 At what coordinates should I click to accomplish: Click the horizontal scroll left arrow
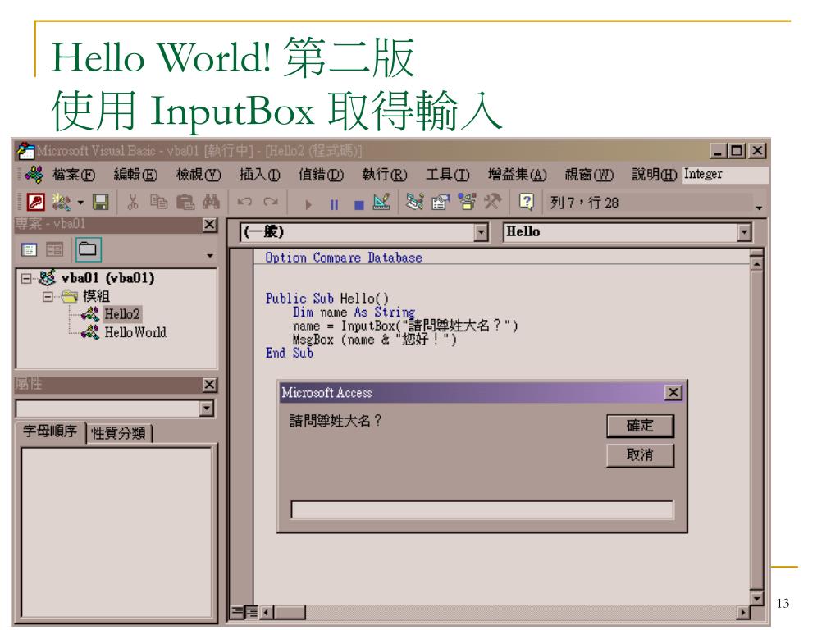point(267,612)
